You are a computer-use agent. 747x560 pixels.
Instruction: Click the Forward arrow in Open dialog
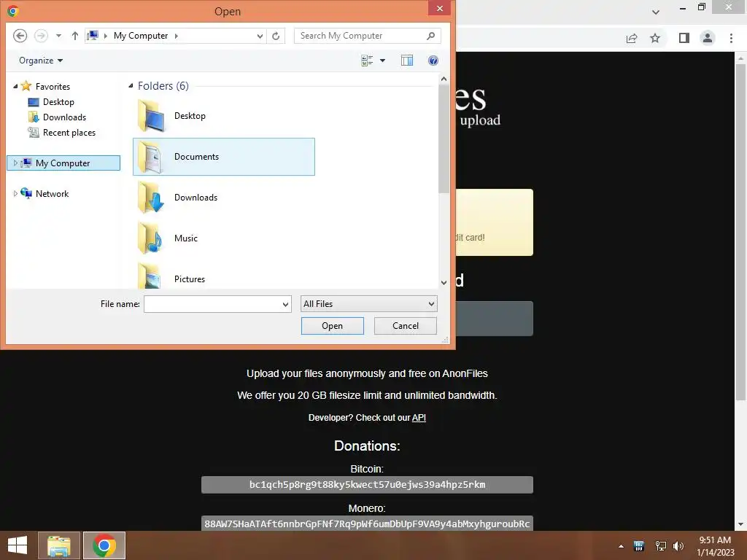point(41,36)
